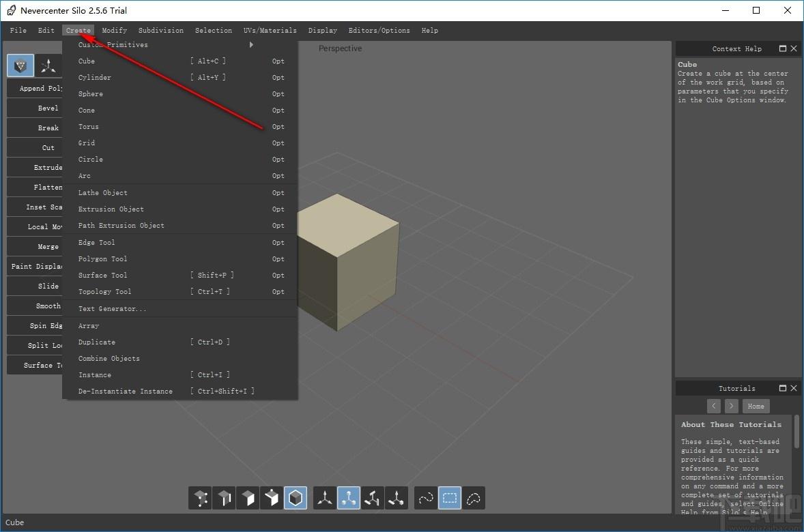This screenshot has width=804, height=532.
Task: Expand Custom Primitives submenu arrow
Action: [x=251, y=44]
